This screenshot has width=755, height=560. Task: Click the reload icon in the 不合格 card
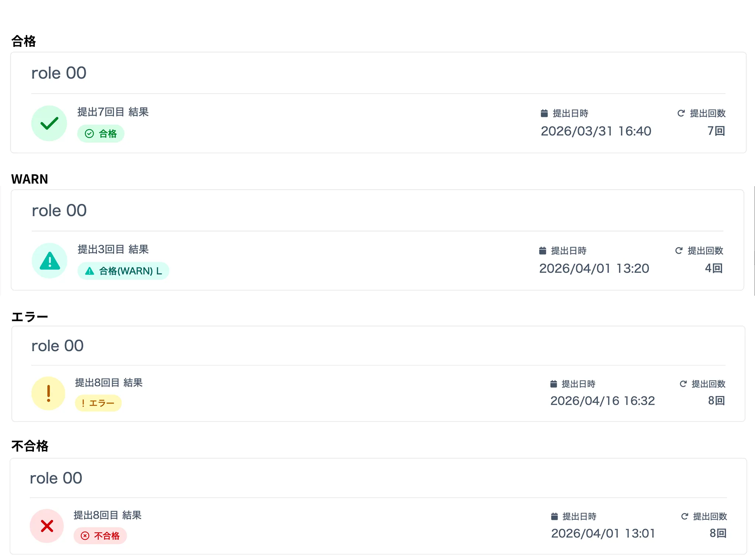click(685, 516)
